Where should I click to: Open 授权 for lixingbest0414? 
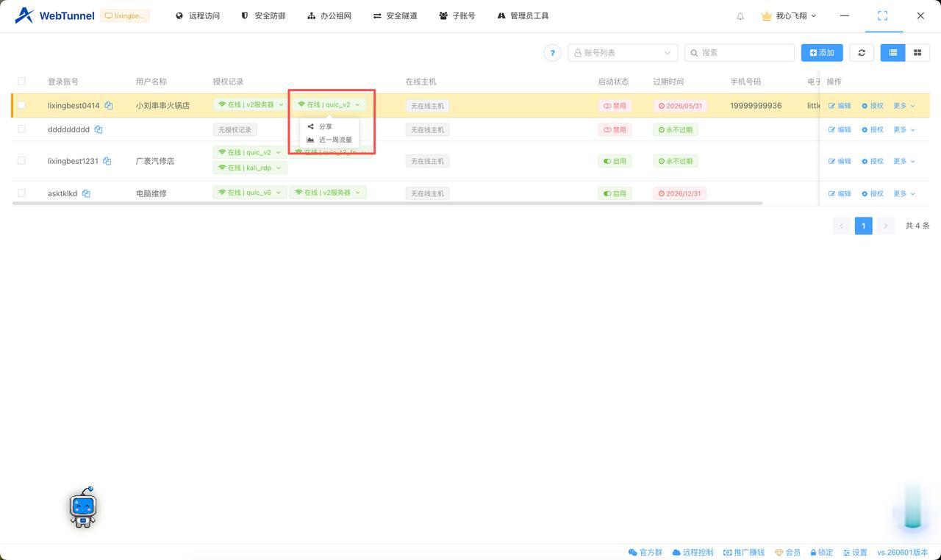click(873, 106)
